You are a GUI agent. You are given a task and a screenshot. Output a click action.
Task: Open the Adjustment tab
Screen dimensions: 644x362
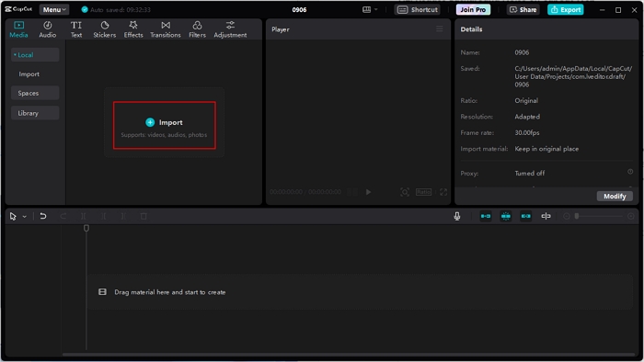[230, 29]
